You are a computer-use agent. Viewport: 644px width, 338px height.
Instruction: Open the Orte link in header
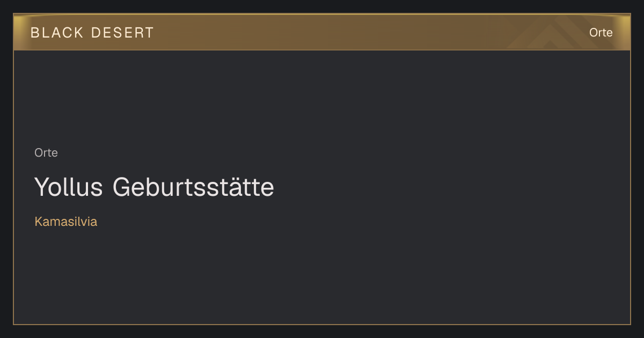click(x=601, y=33)
